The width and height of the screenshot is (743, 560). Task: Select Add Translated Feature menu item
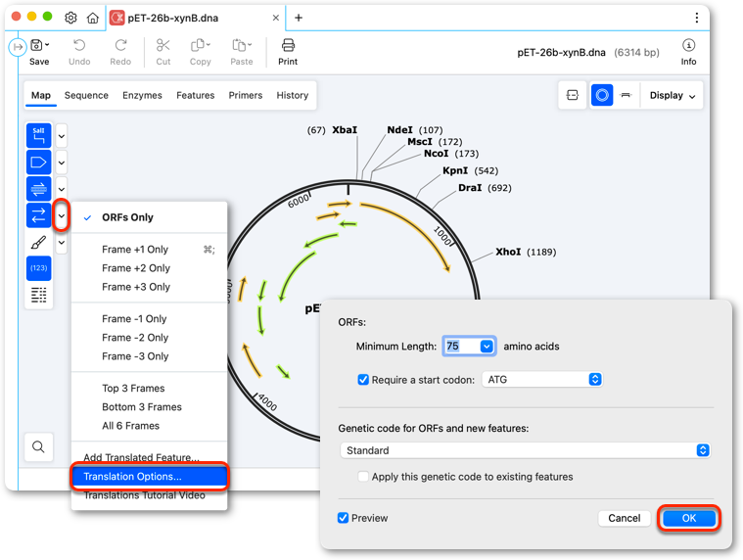point(149,457)
